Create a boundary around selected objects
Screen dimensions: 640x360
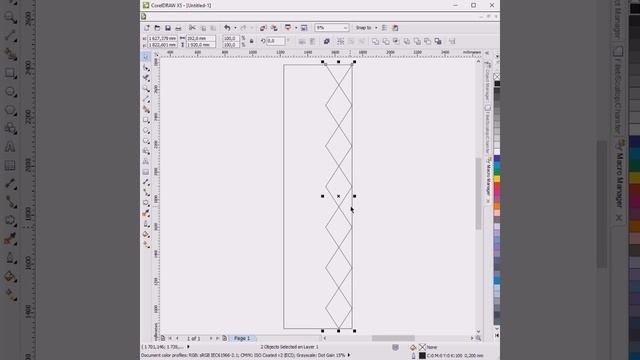point(438,41)
